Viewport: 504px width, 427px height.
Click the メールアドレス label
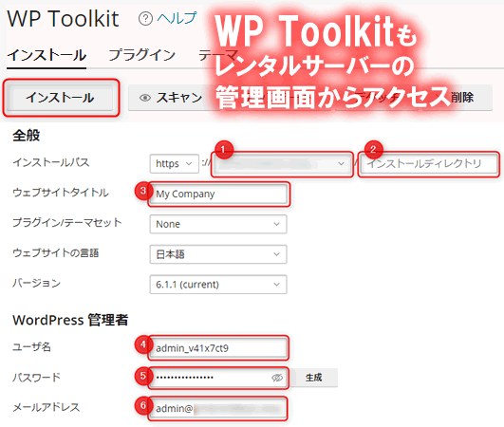(x=46, y=407)
